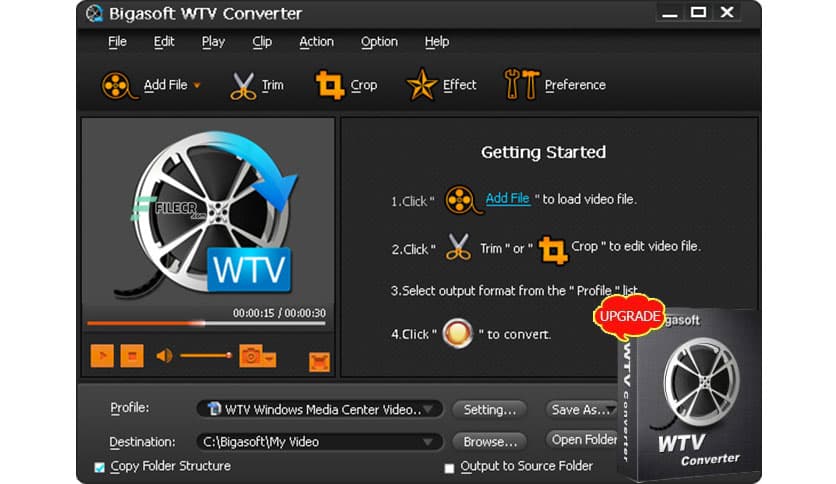Click the orange convert button icon
Image resolution: width=836 pixels, height=484 pixels.
click(457, 333)
